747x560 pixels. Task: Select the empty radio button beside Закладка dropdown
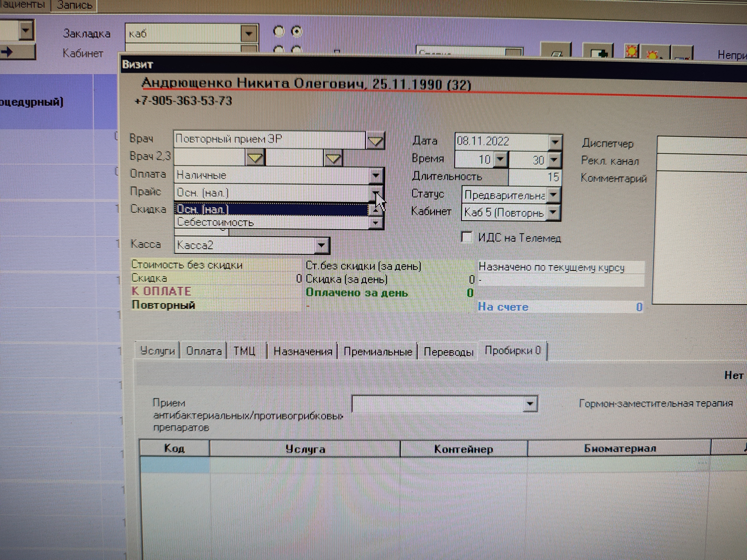click(x=279, y=32)
